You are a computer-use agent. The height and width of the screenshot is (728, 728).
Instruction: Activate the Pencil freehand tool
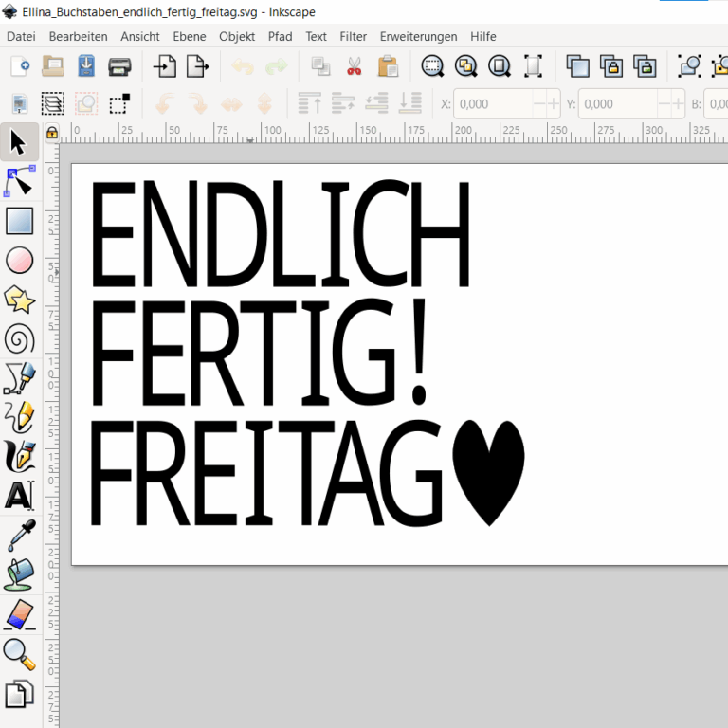[x=19, y=417]
